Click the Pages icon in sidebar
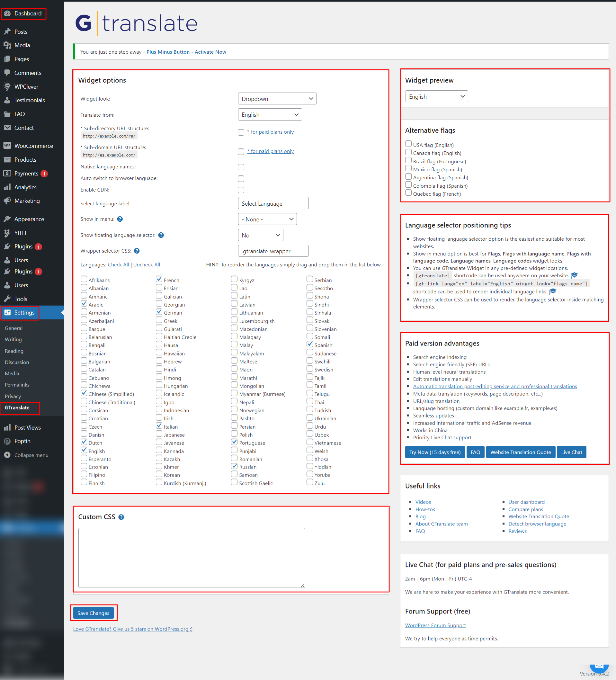This screenshot has height=680, width=616. [7, 59]
